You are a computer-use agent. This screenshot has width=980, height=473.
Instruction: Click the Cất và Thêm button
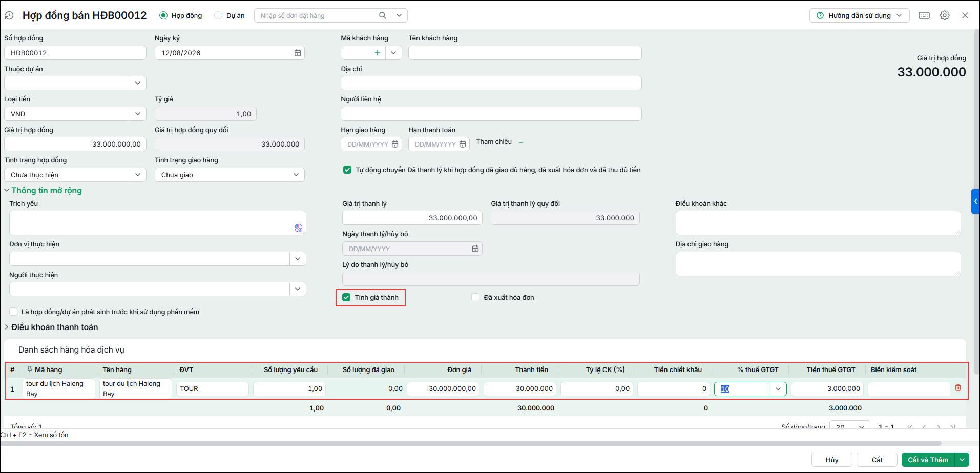pos(928,460)
